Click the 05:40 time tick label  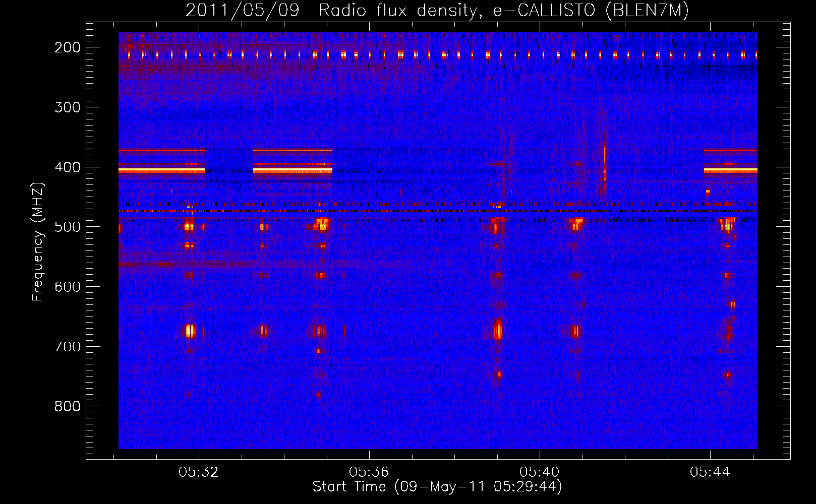click(540, 472)
